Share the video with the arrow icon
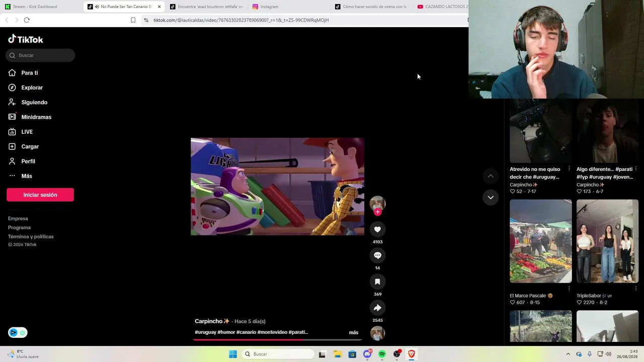Viewport: 644px width, 362px height. (377, 308)
